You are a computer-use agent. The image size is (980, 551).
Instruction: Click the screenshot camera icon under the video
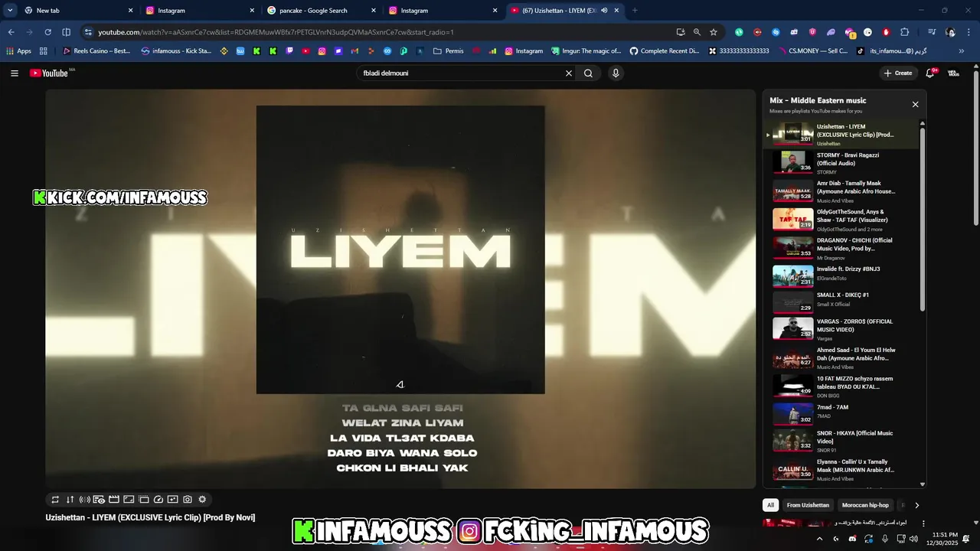[188, 499]
